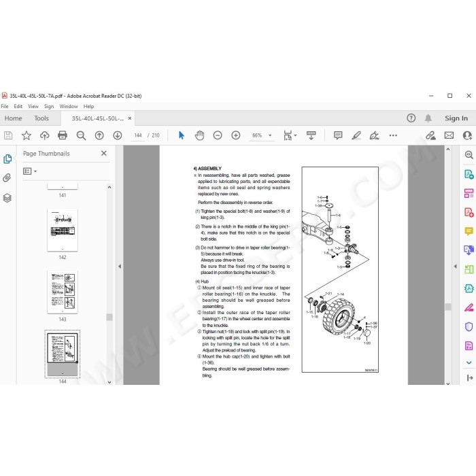The image size is (476, 476).
Task: Open the Organize Pages tool in right pane
Action: point(469,269)
